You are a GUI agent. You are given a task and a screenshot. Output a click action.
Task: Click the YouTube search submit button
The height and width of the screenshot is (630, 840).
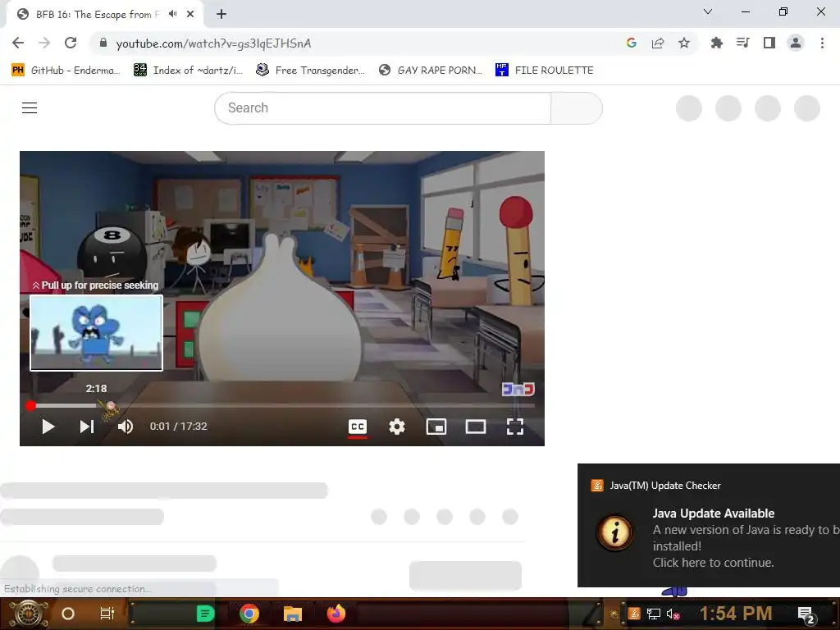(577, 107)
